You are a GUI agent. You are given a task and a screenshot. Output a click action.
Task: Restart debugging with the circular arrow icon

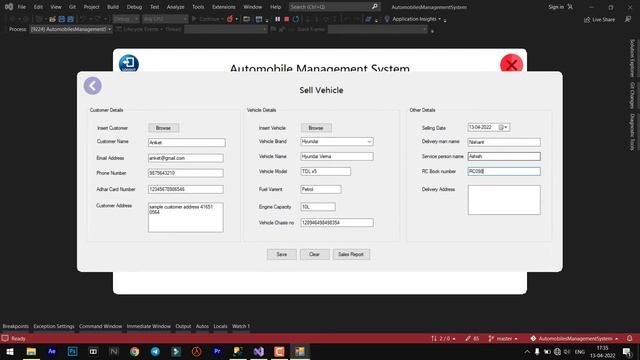click(x=296, y=19)
